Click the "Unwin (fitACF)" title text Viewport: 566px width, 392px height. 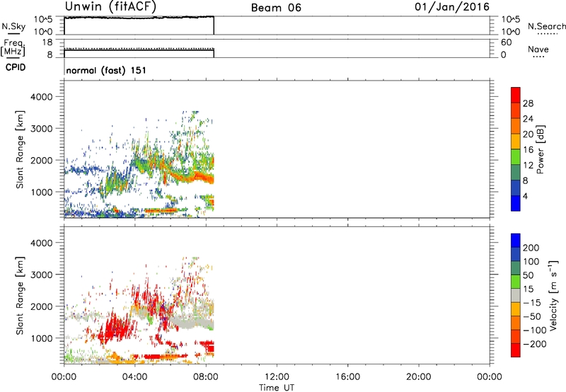click(110, 7)
